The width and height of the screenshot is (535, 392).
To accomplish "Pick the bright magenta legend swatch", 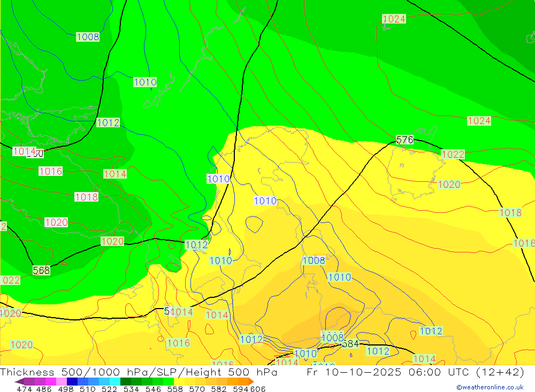I will click(x=51, y=381).
